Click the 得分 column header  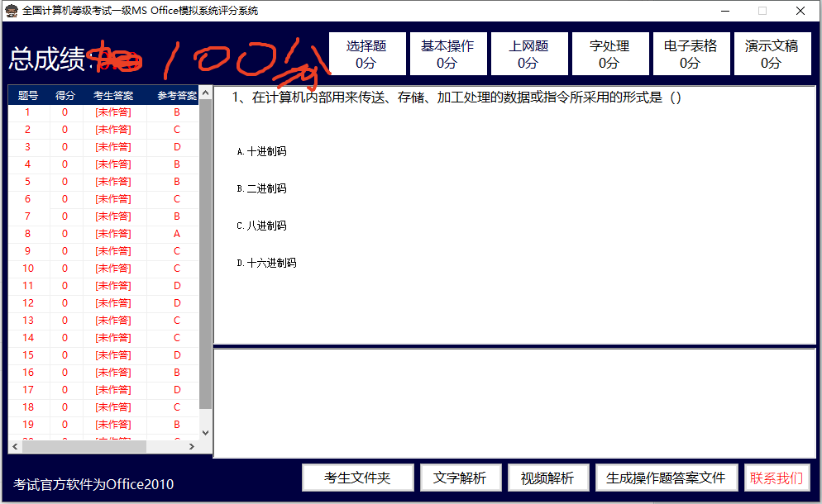(x=65, y=95)
